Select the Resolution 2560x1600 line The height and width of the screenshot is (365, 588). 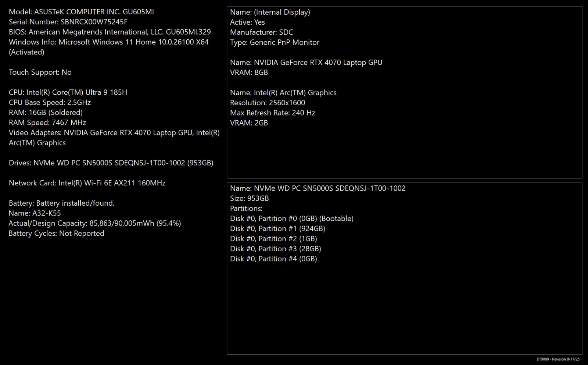[x=268, y=103]
